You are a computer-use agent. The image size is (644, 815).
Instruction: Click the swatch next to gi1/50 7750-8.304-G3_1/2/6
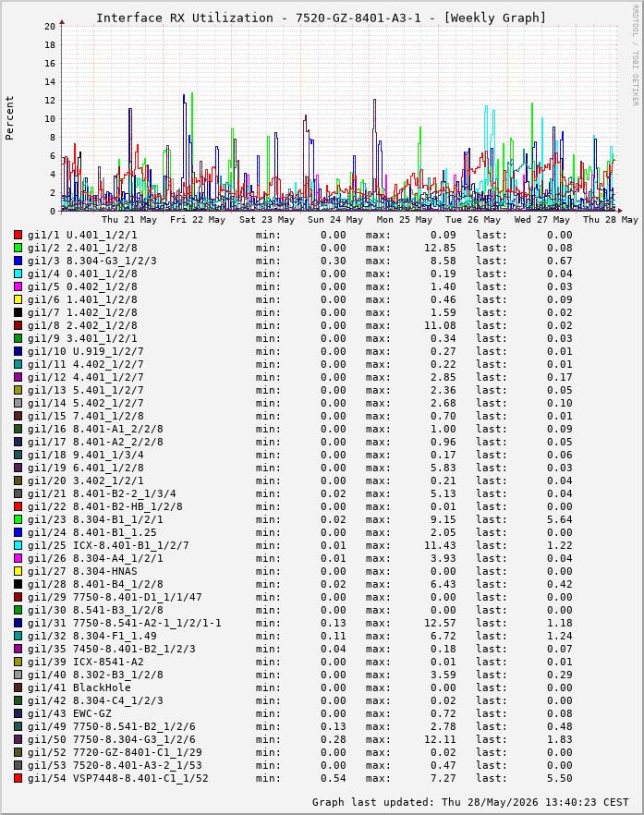(x=18, y=739)
